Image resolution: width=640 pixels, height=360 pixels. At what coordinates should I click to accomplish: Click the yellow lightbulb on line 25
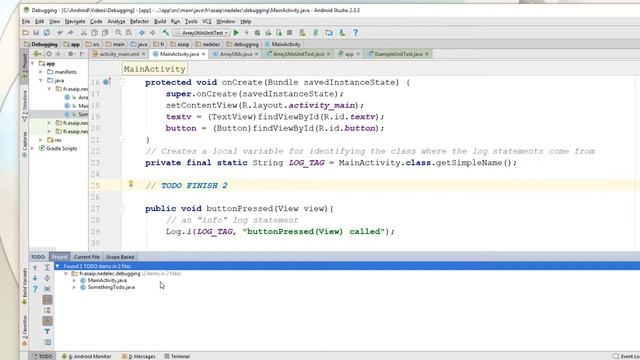tap(131, 184)
